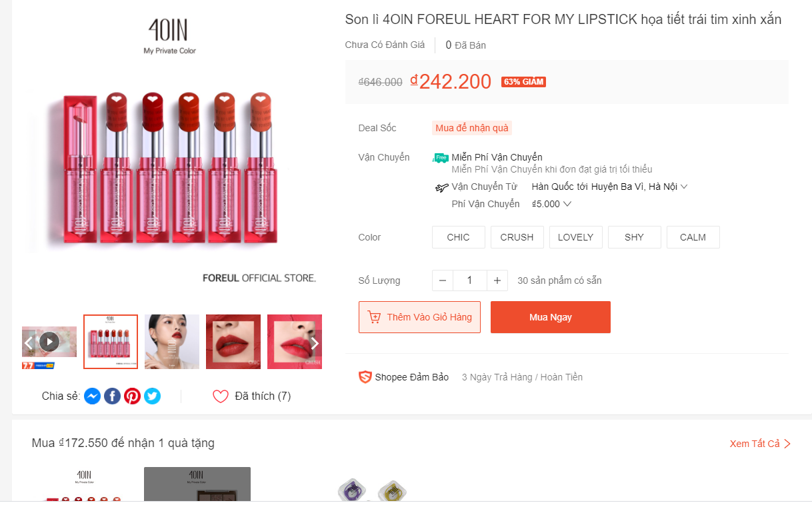Open Xem Tất Cả gift list

point(760,444)
